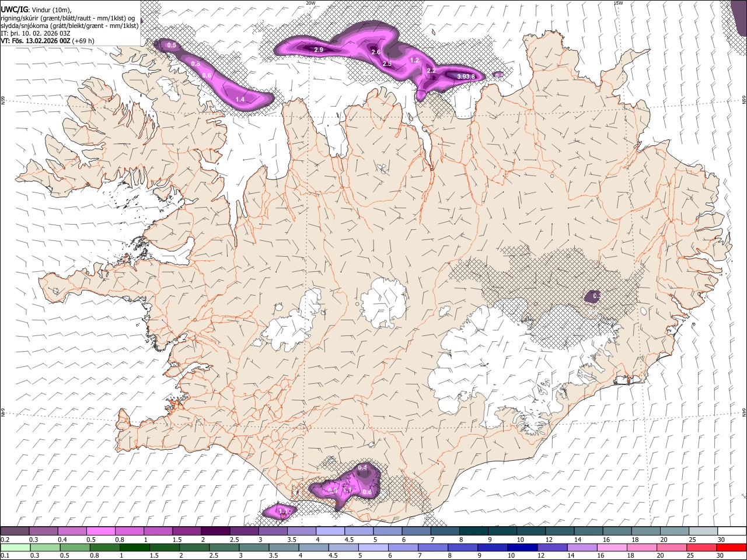747x560 pixels.
Task: Click the IT: þri. 10. 02. 2026 03Z line
Action: (36, 33)
